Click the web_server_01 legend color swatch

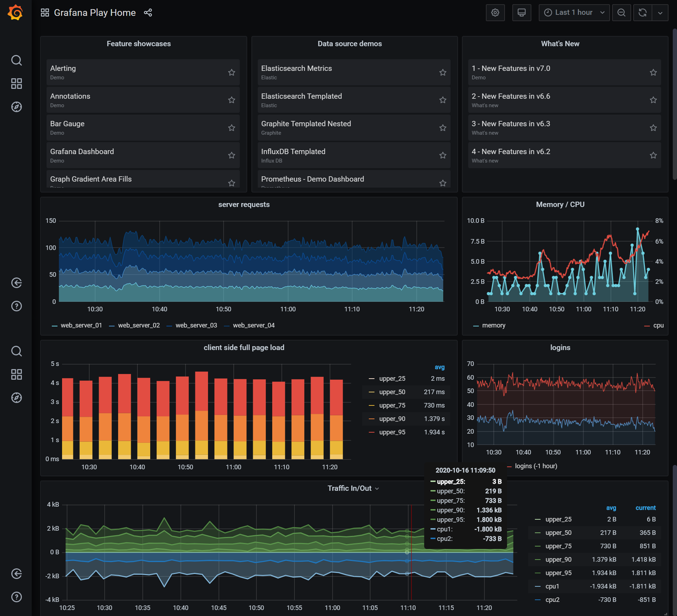coord(54,326)
